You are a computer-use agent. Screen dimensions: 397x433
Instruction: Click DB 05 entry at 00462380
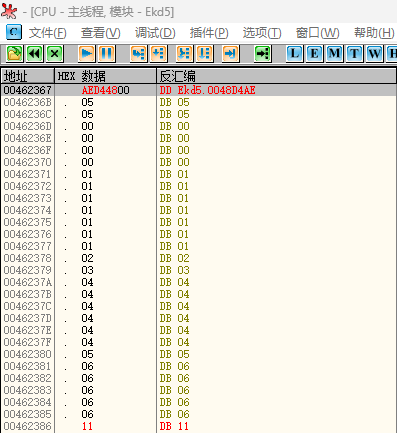pos(174,354)
